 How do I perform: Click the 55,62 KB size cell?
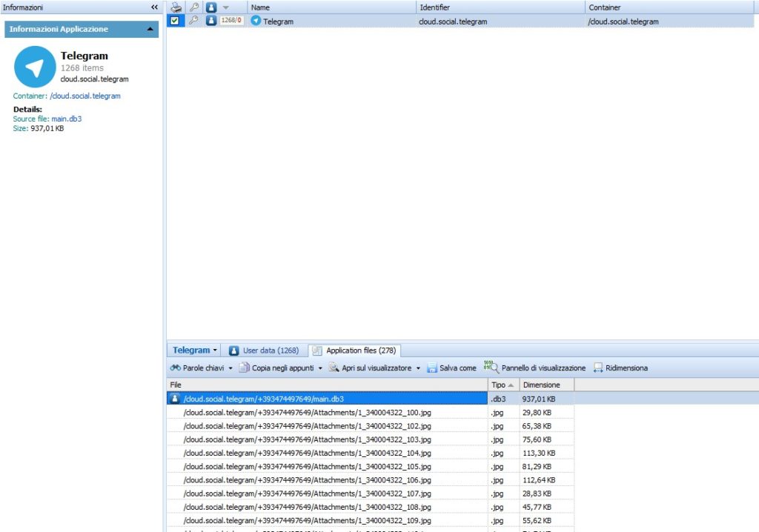[x=547, y=521]
